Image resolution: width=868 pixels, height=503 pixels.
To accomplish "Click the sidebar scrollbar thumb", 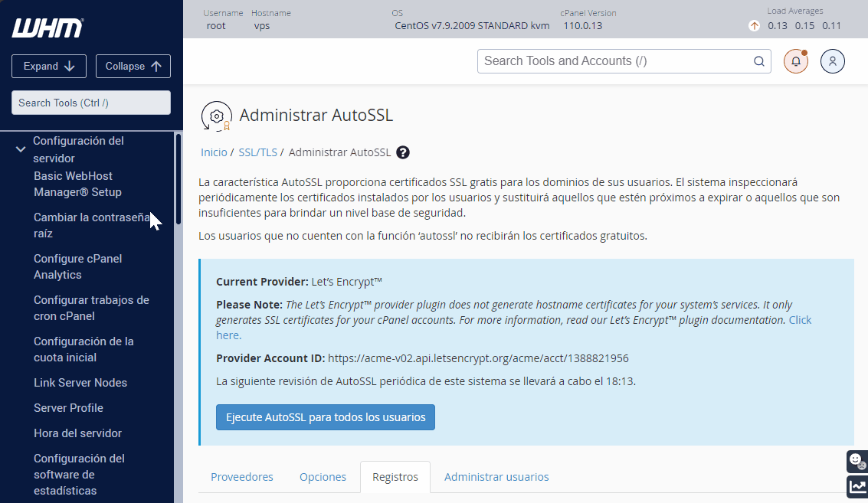I will [x=179, y=178].
